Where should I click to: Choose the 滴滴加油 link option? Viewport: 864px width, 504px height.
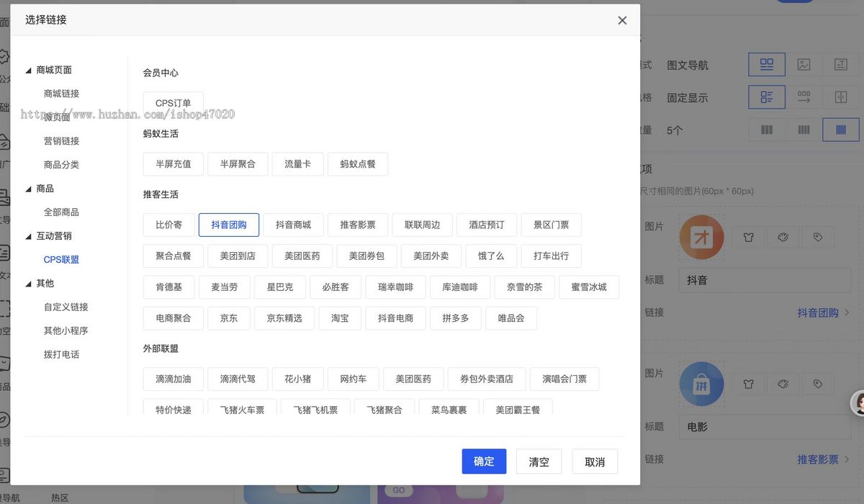[x=174, y=379]
